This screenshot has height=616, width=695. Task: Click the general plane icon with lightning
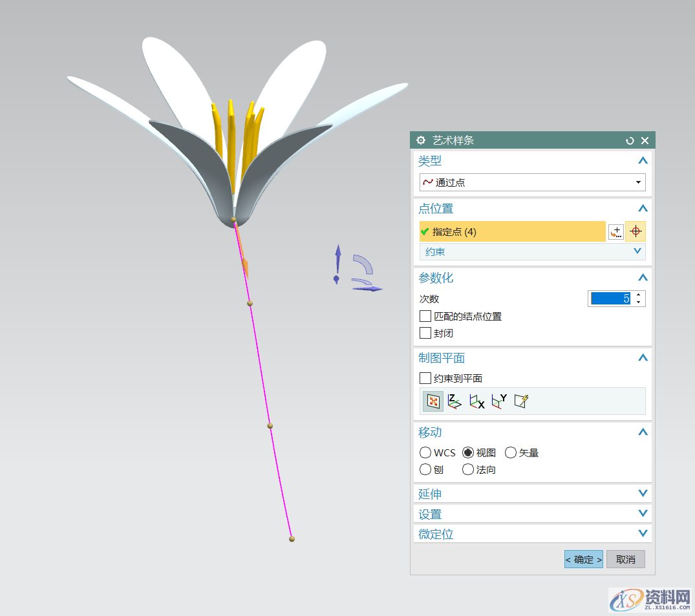[x=521, y=401]
